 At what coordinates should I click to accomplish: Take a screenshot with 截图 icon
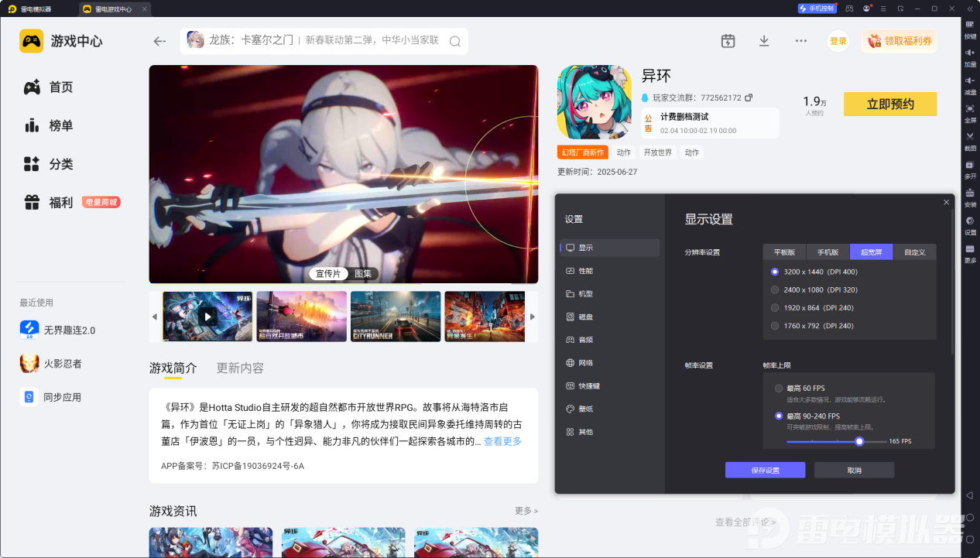tap(970, 140)
